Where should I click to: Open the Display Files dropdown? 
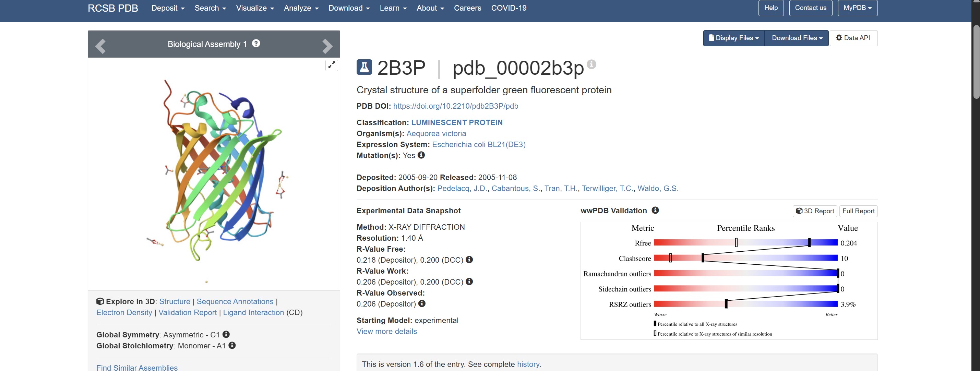[733, 38]
